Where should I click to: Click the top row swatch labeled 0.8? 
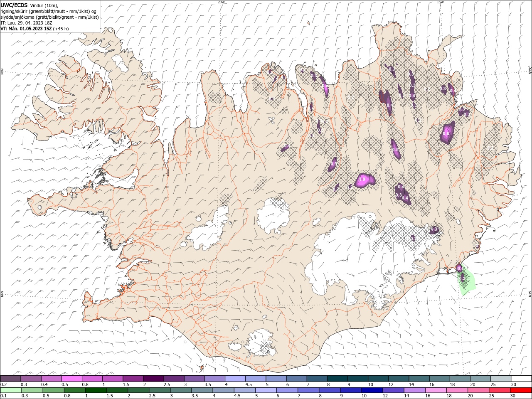point(92,378)
